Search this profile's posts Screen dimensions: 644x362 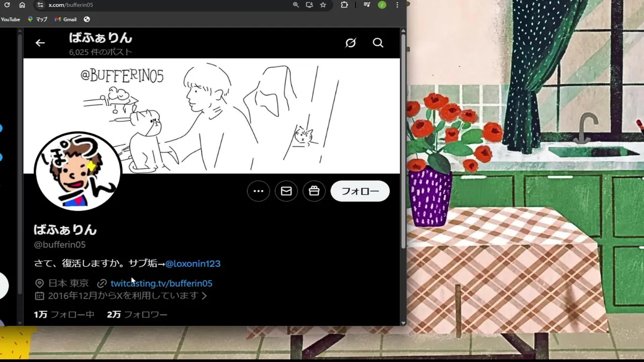coord(378,43)
